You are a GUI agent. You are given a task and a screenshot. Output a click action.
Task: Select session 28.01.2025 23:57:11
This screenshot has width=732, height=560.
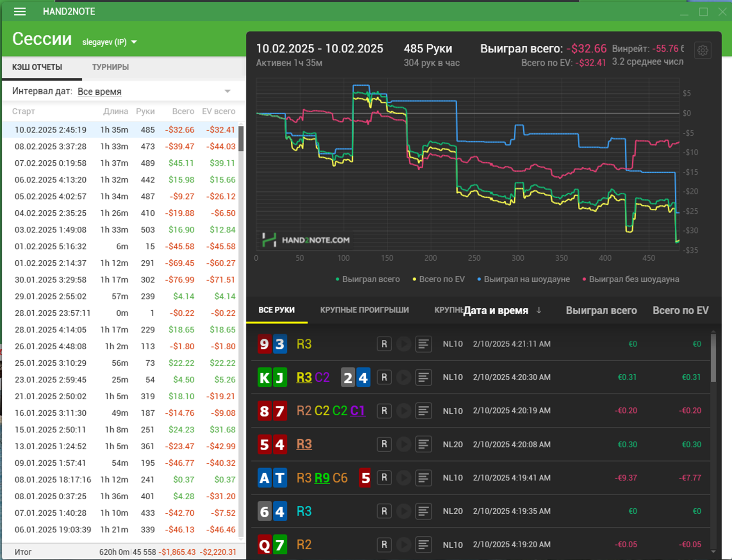pos(120,313)
